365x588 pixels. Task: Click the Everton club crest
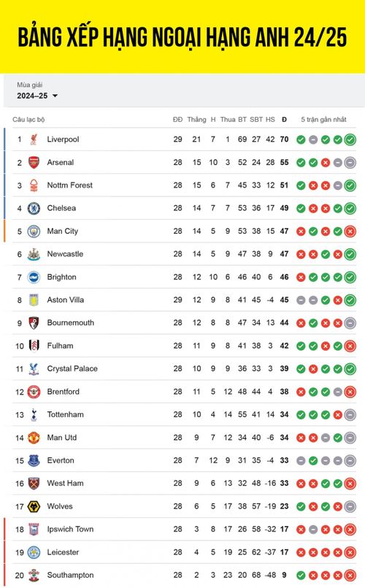[34, 460]
